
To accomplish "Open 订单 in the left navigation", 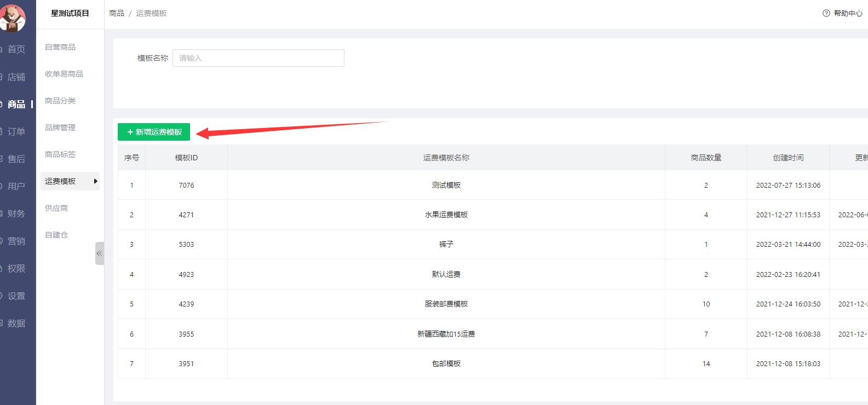I will tap(16, 131).
